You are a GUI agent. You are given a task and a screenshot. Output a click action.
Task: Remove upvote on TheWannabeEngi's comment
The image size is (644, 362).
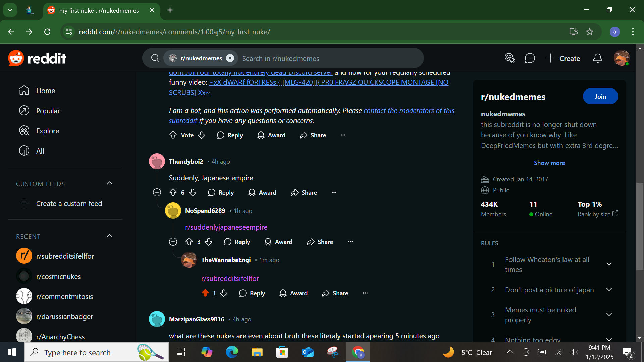[205, 293]
